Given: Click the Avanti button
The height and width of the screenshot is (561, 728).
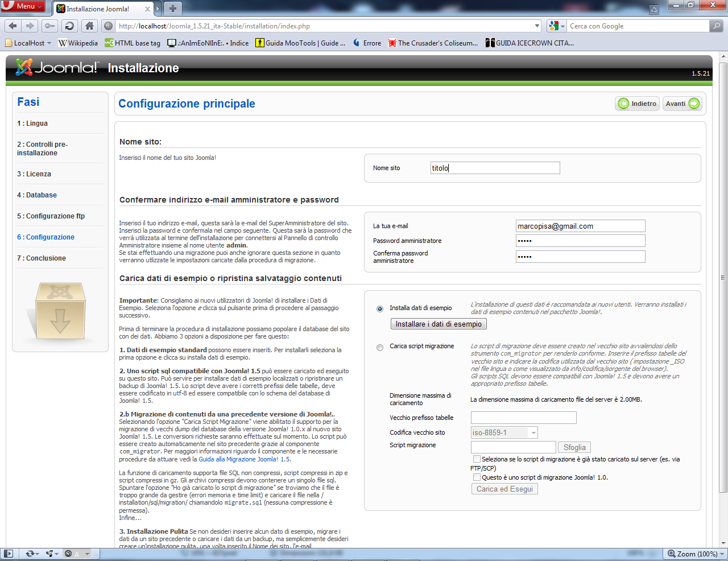Looking at the screenshot, I should (x=682, y=104).
